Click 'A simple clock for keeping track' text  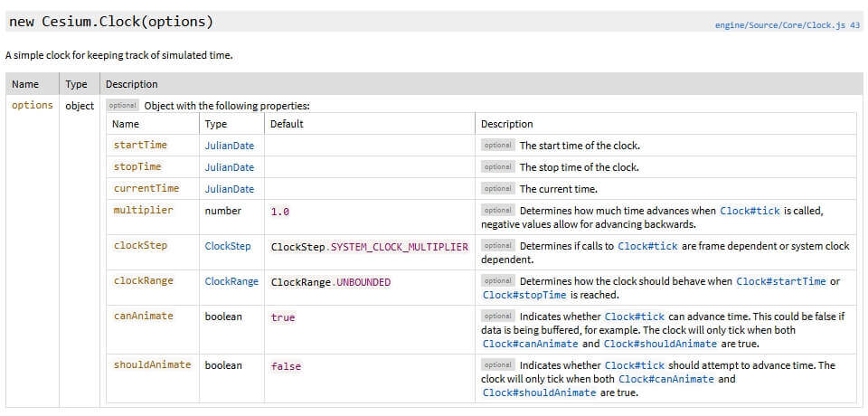(119, 55)
